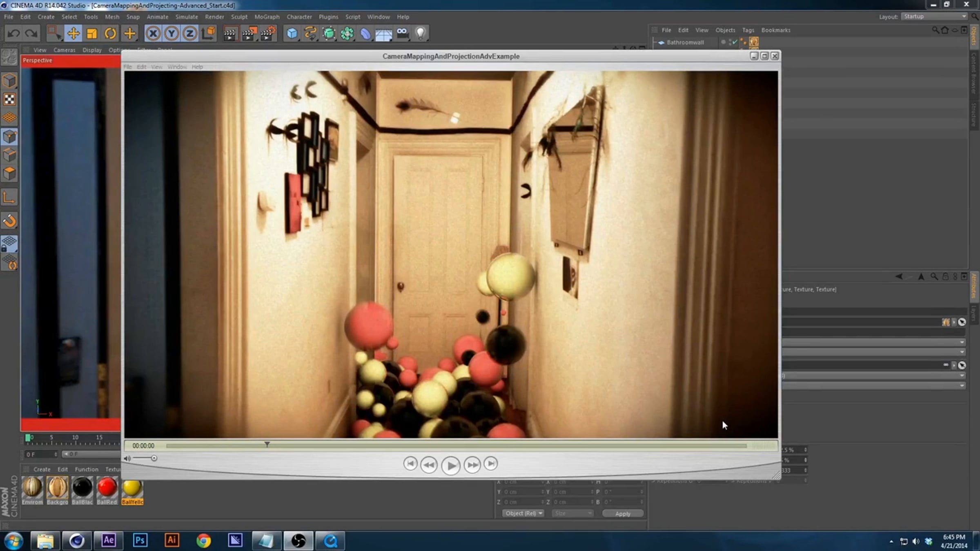The height and width of the screenshot is (551, 980).
Task: Open the Function menu in Material Manager
Action: [87, 469]
